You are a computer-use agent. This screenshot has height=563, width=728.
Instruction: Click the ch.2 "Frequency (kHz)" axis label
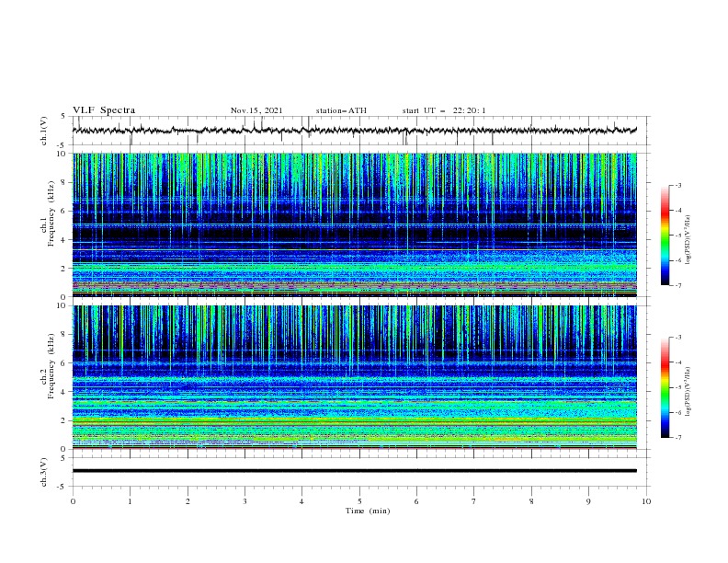51,366
